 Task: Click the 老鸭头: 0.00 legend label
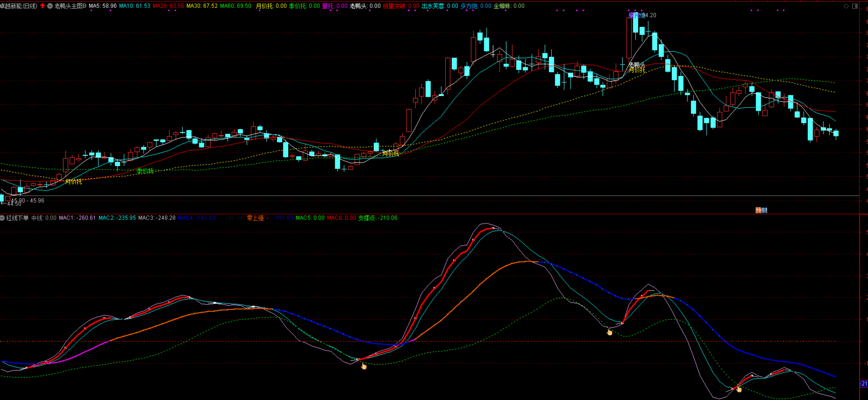click(x=365, y=6)
